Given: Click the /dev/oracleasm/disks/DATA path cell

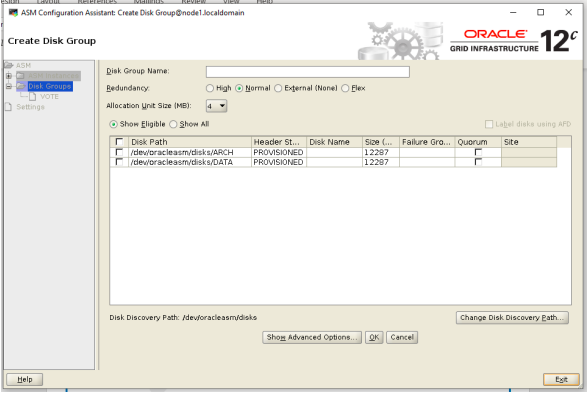Looking at the screenshot, I should (190, 162).
